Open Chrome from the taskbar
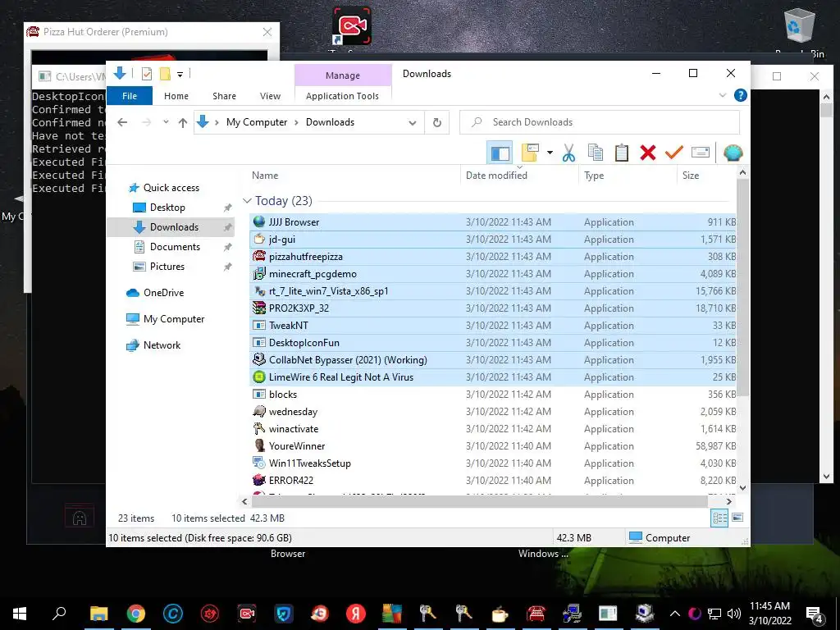Image resolution: width=840 pixels, height=630 pixels. coord(135,614)
